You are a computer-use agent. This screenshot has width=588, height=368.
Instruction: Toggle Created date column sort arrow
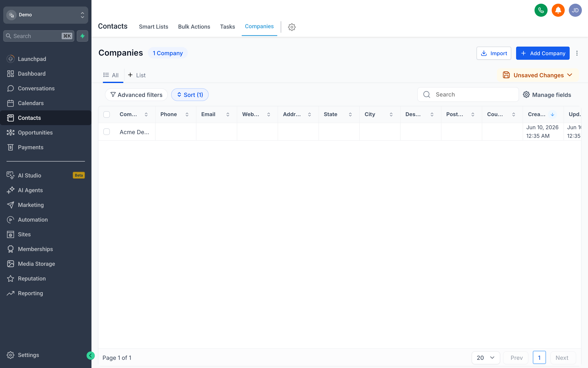pyautogui.click(x=552, y=114)
